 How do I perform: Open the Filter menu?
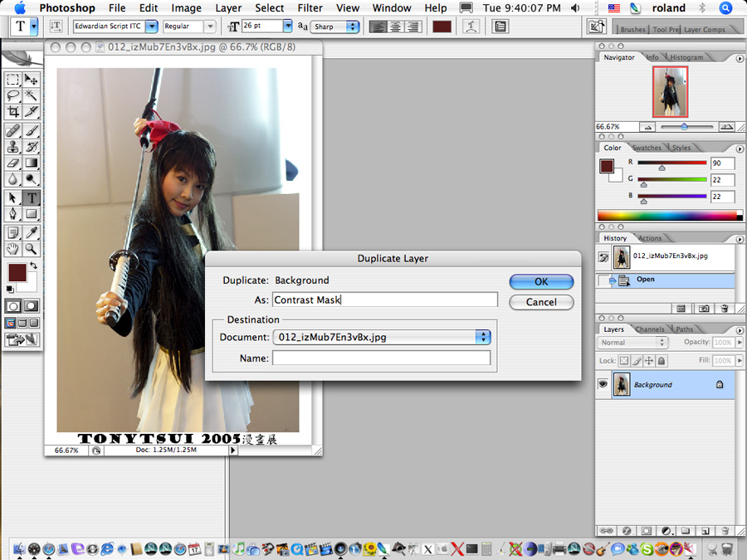pyautogui.click(x=310, y=7)
